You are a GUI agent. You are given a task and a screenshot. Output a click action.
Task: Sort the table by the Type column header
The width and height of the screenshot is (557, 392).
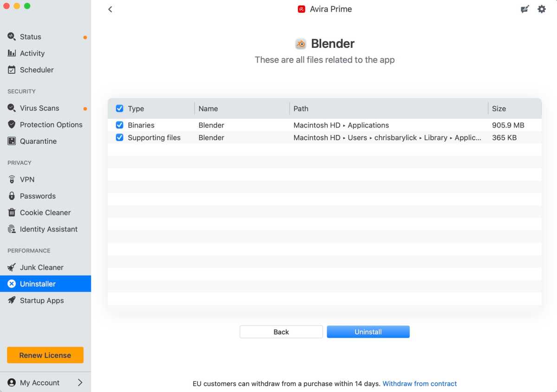[136, 109]
